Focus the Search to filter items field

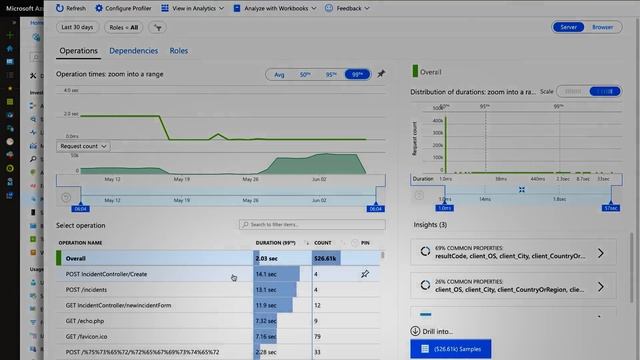(x=312, y=224)
